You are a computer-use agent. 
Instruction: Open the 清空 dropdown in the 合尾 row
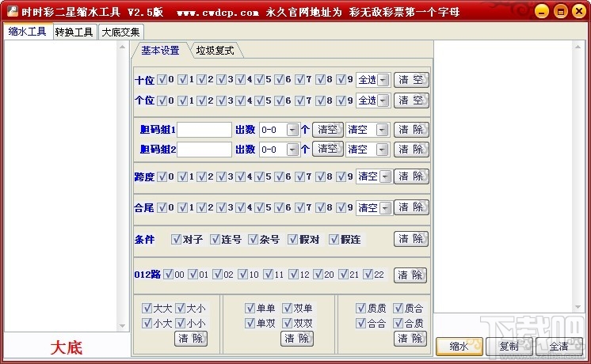point(384,208)
